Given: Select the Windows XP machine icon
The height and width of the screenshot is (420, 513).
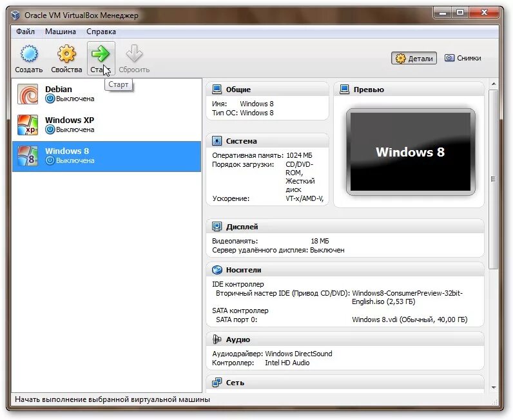Looking at the screenshot, I should 28,125.
